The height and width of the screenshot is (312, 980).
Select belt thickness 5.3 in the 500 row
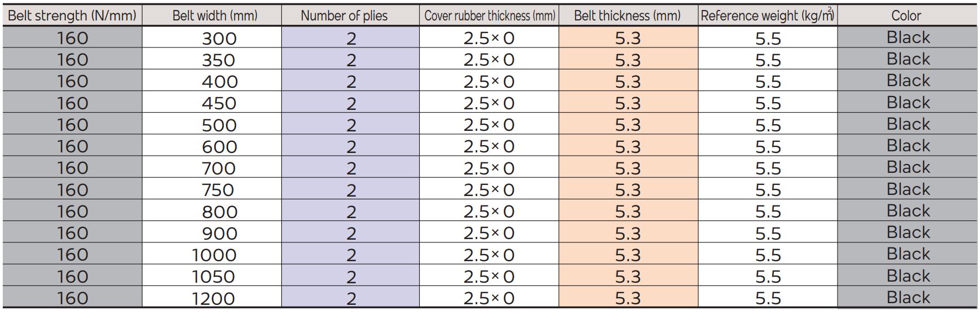pos(629,125)
